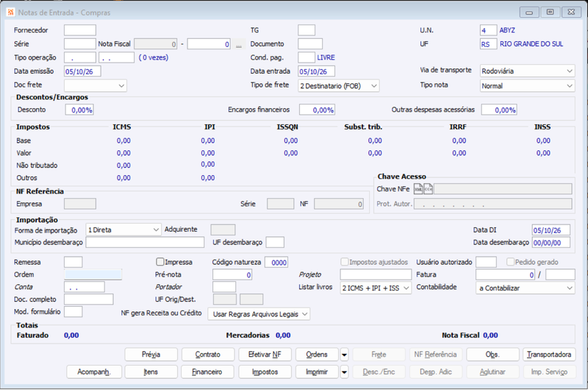Click the XML icon beside Chave NFe
The width and height of the screenshot is (588, 390).
pyautogui.click(x=418, y=189)
